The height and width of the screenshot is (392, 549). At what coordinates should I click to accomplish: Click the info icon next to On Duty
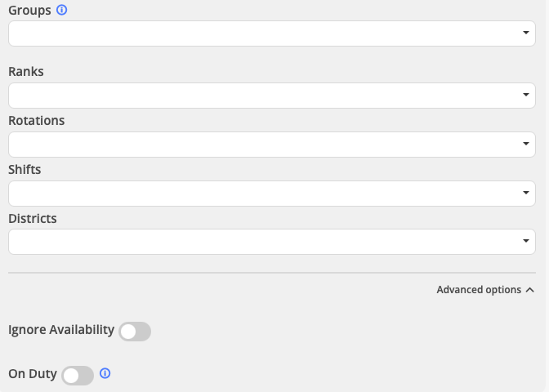point(105,374)
